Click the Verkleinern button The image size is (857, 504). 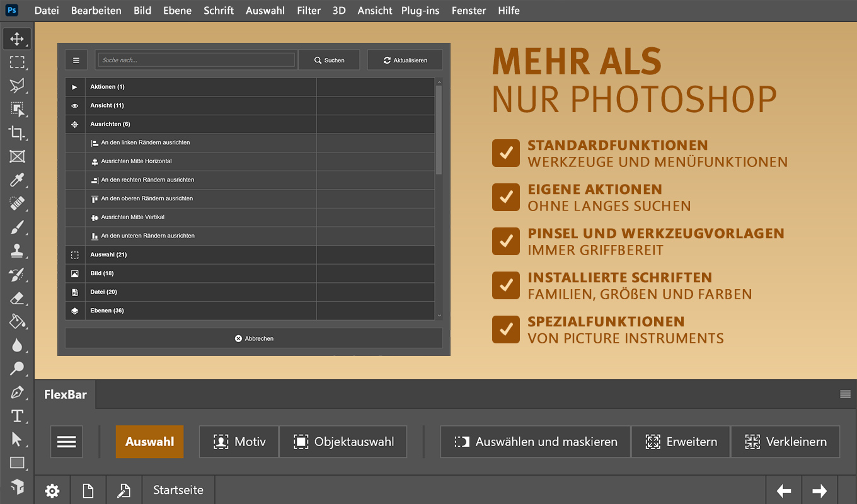pos(785,442)
